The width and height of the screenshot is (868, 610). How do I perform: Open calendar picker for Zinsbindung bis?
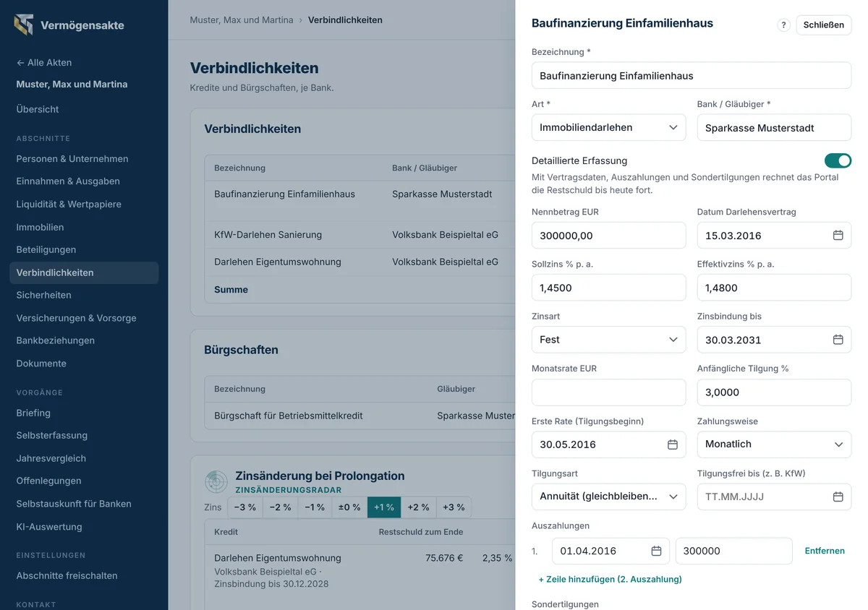838,340
